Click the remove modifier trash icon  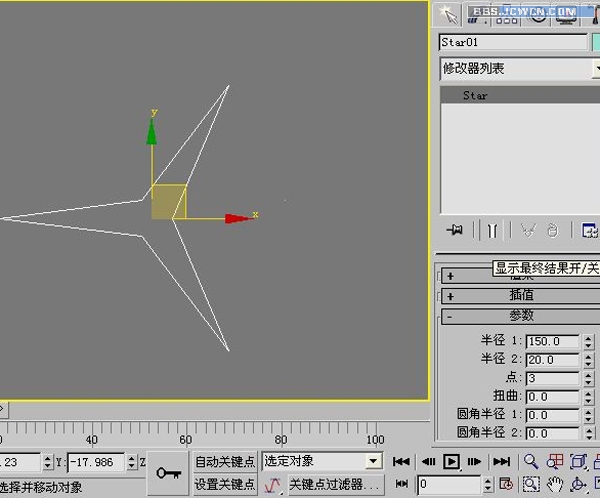[551, 230]
